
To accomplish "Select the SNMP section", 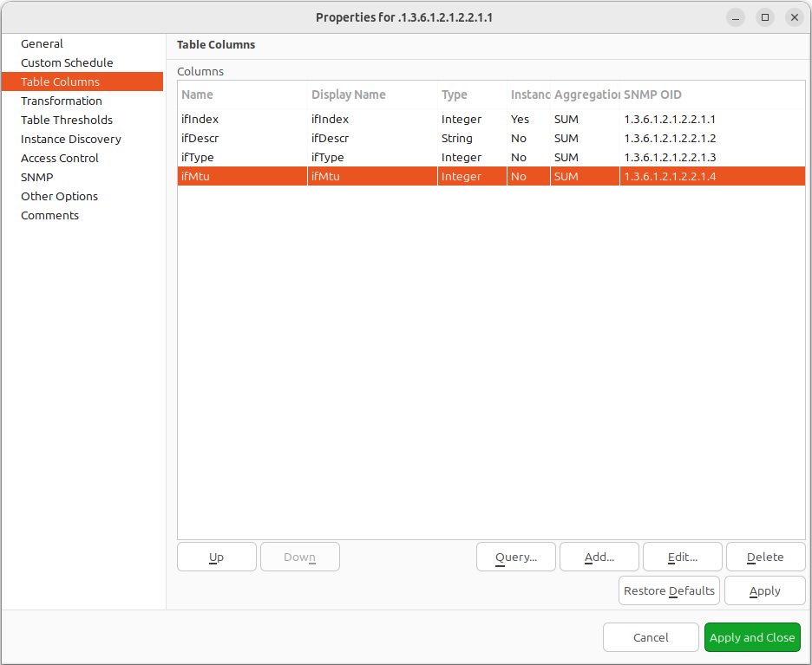I will click(35, 177).
